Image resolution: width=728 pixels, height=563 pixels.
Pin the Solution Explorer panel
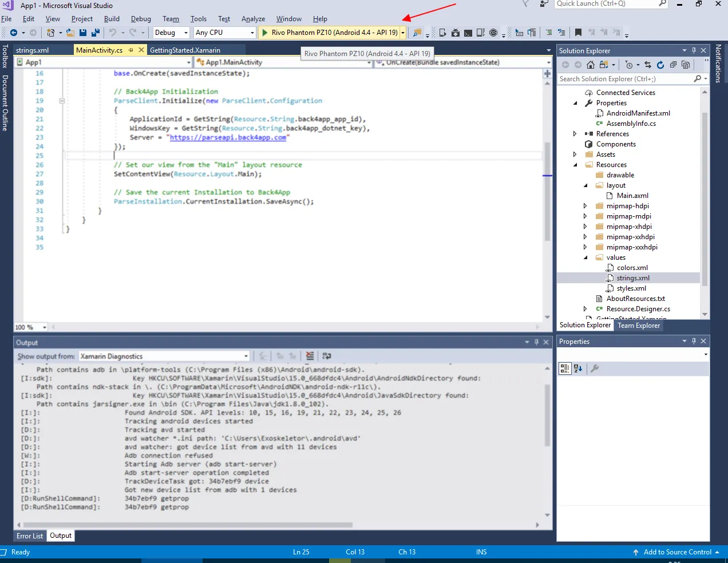point(694,50)
